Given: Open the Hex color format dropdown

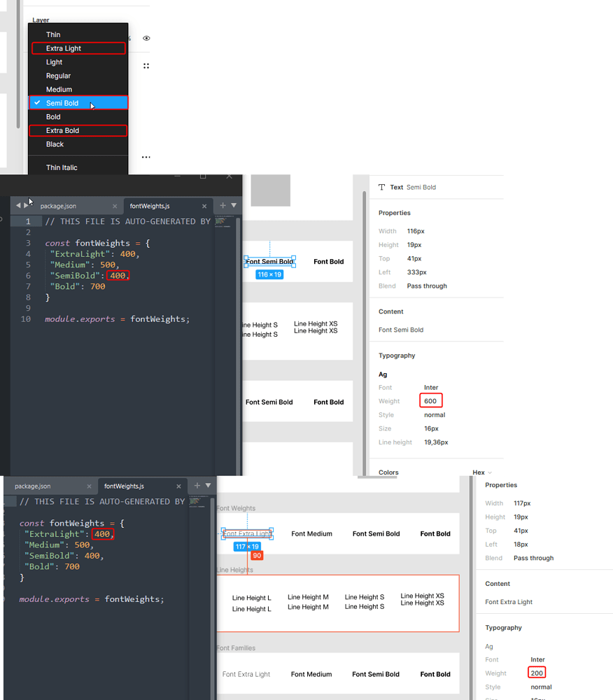Looking at the screenshot, I should (482, 472).
